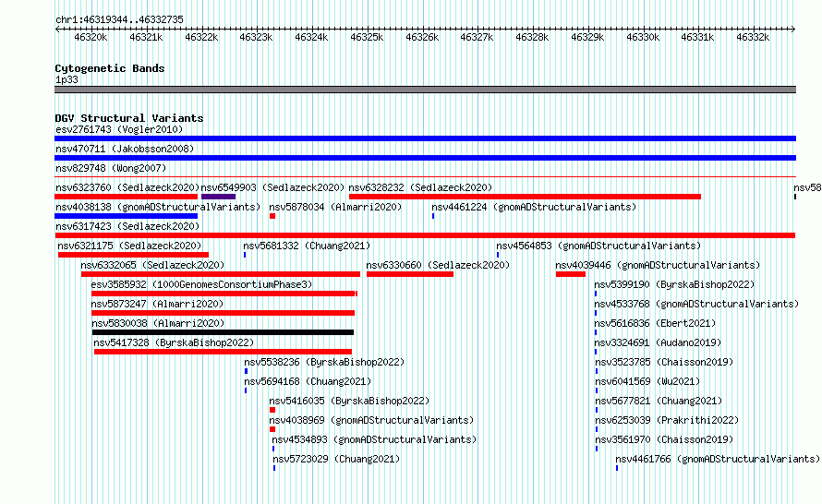
Task: Click the DGV Structural Variants track title
Action: coord(129,118)
